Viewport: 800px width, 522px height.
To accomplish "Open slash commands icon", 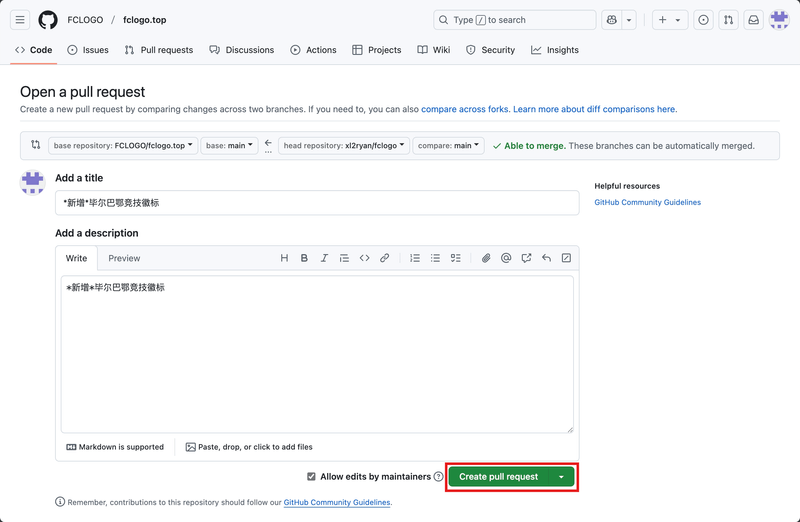I will 566,258.
